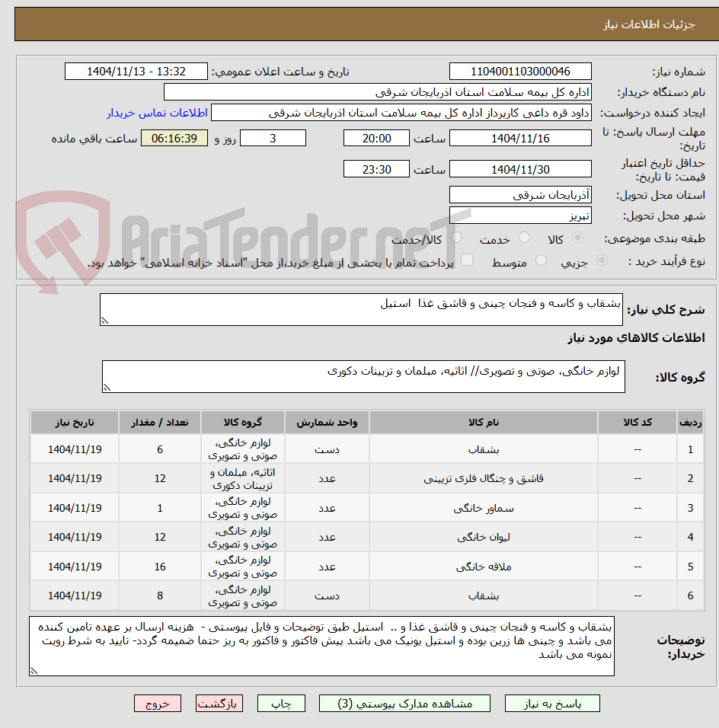
Task: Click resize handle of توضیحات خریدار box
Action: [34, 671]
